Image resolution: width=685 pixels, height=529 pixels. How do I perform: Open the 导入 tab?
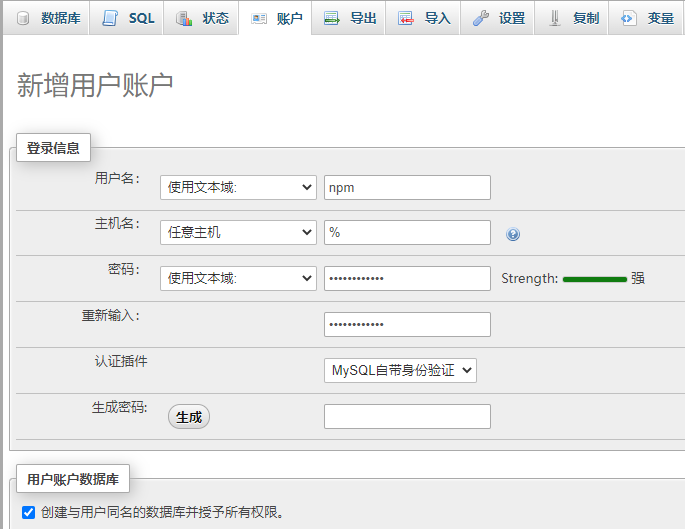point(422,18)
